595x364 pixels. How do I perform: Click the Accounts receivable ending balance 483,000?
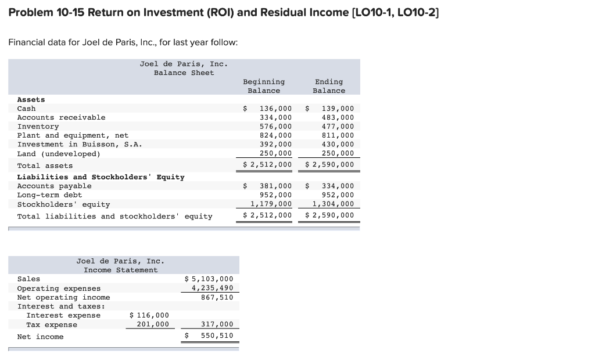(338, 117)
